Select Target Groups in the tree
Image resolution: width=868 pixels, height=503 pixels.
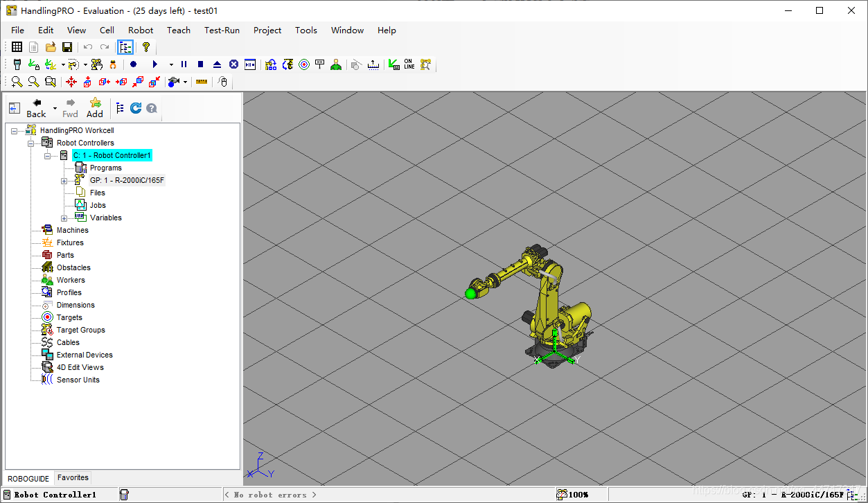[x=81, y=330]
